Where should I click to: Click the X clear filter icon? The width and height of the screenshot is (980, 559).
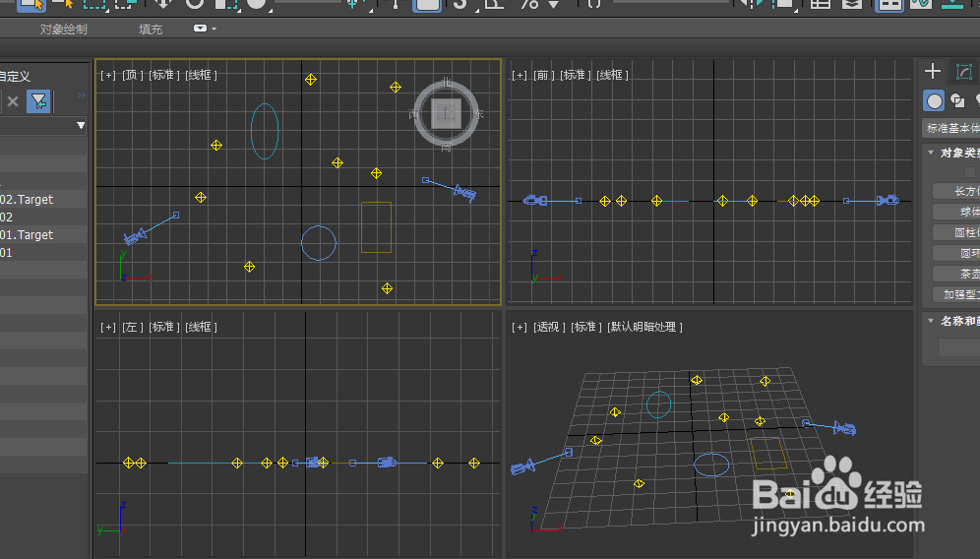click(x=13, y=101)
